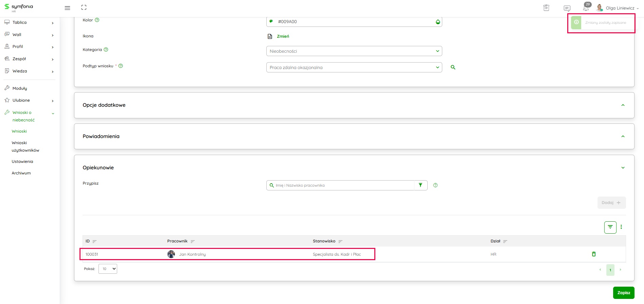
Task: Toggle fullscreen mode icon
Action: pos(84,7)
